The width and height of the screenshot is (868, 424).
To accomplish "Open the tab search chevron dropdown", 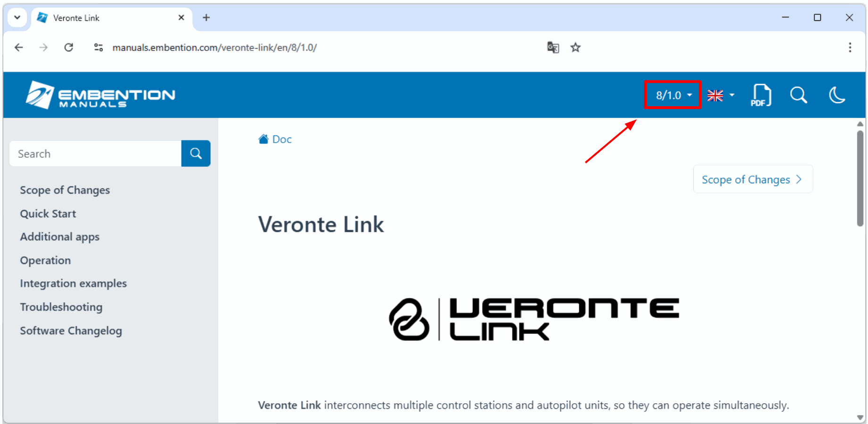I will pos(17,17).
